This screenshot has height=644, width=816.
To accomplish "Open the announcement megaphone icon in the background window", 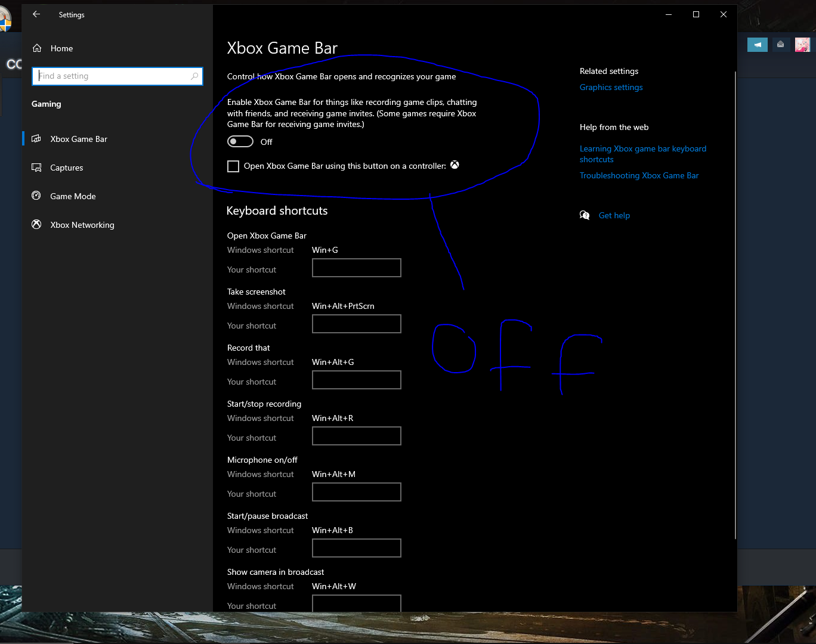I will [x=758, y=45].
